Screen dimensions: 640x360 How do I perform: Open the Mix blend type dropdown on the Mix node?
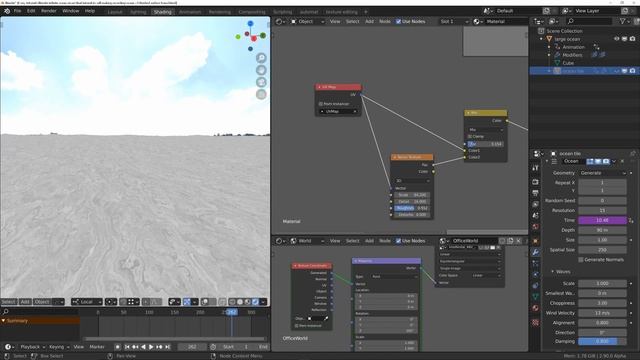pyautogui.click(x=485, y=129)
